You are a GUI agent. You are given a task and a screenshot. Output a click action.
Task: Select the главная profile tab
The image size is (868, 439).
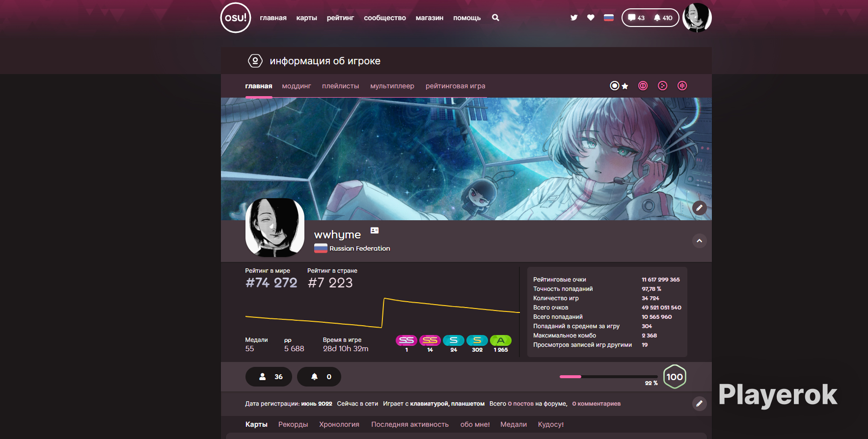click(x=259, y=86)
